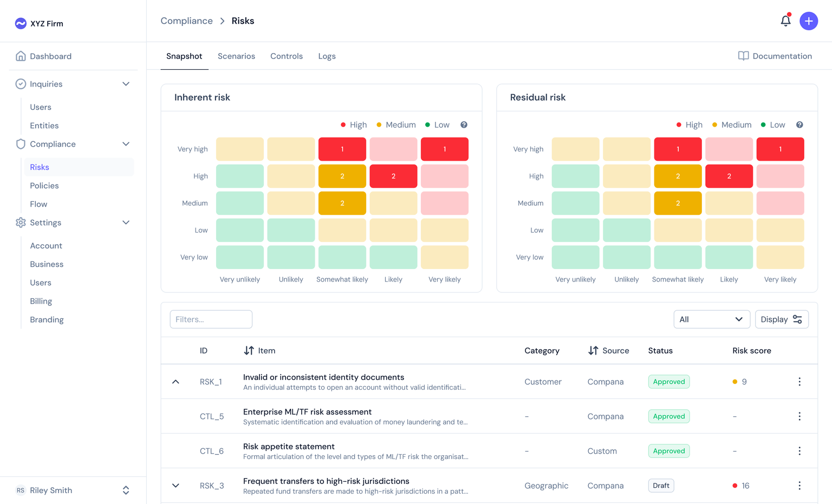The width and height of the screenshot is (832, 504).
Task: Collapse the Inquiries sidebar section
Action: click(126, 84)
